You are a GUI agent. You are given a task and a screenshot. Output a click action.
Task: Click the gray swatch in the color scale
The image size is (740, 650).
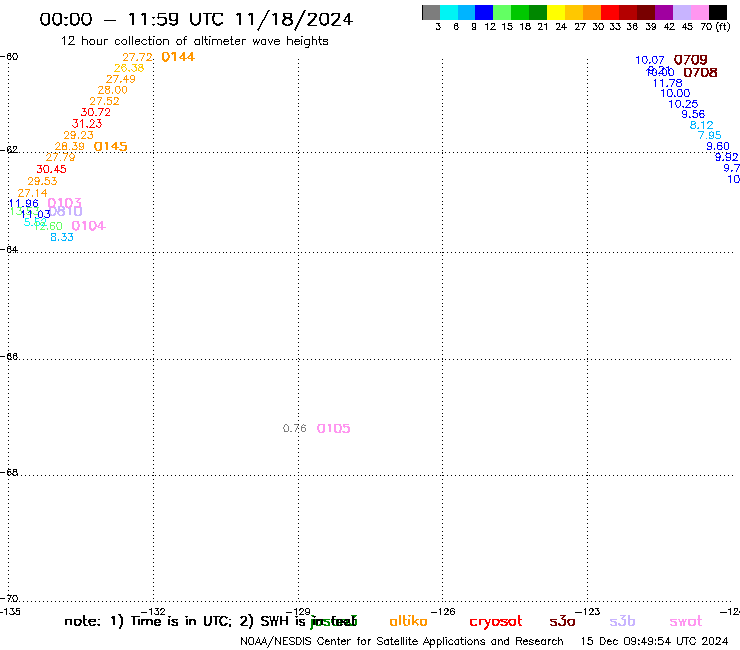[x=431, y=12]
